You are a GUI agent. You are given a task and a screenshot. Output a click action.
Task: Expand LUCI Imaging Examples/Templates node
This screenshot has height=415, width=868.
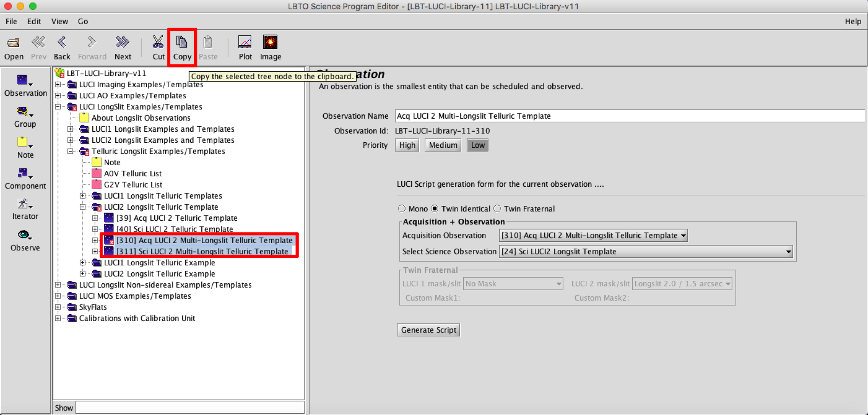58,84
